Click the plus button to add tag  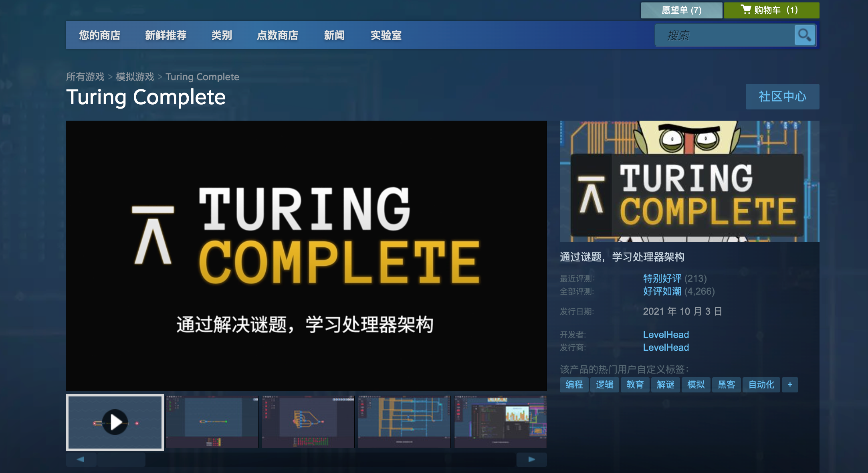pos(790,385)
